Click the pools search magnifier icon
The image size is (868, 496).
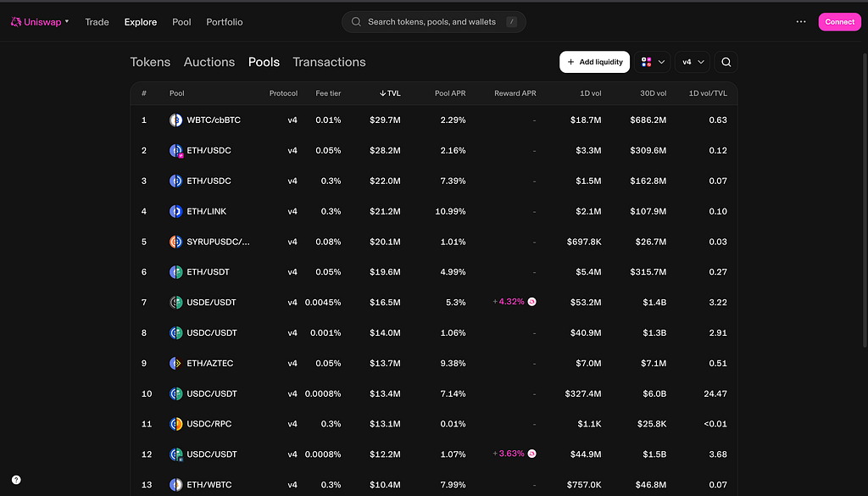click(x=726, y=62)
